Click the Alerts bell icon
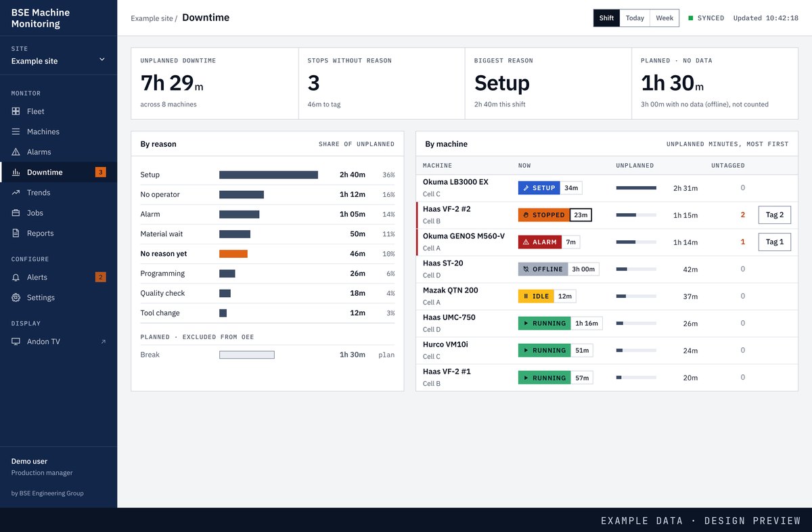 tap(16, 277)
